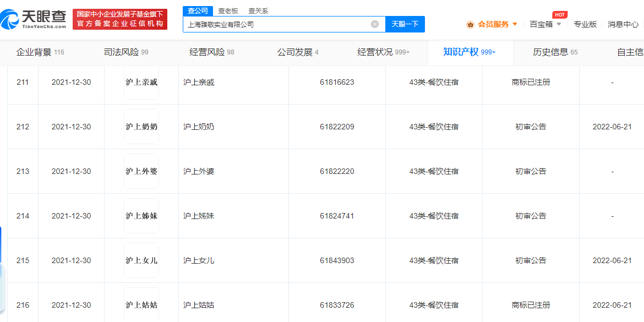644x322 pixels.
Task: Open 沪上姊妹 trademark image
Action: coord(141,216)
